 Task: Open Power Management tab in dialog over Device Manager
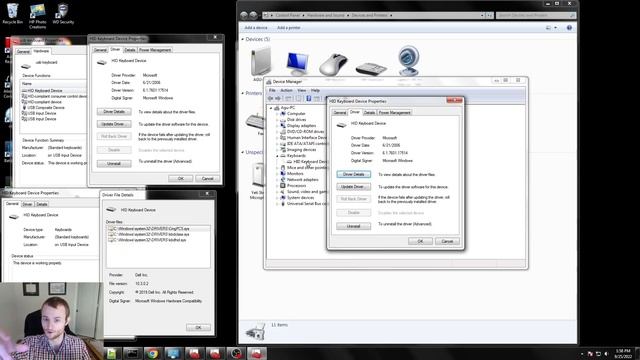click(x=394, y=113)
